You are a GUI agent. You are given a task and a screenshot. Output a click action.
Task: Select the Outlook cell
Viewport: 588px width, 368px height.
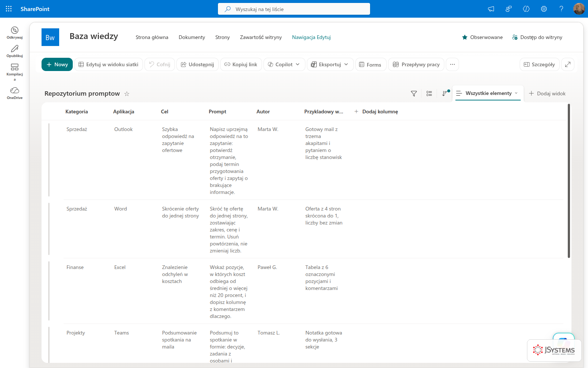[123, 129]
